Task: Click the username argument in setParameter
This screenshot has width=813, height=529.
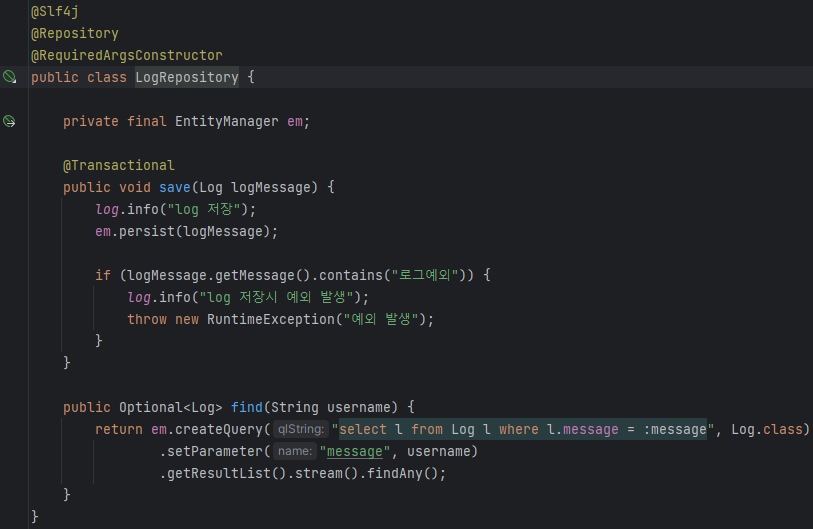Action: coord(438,452)
